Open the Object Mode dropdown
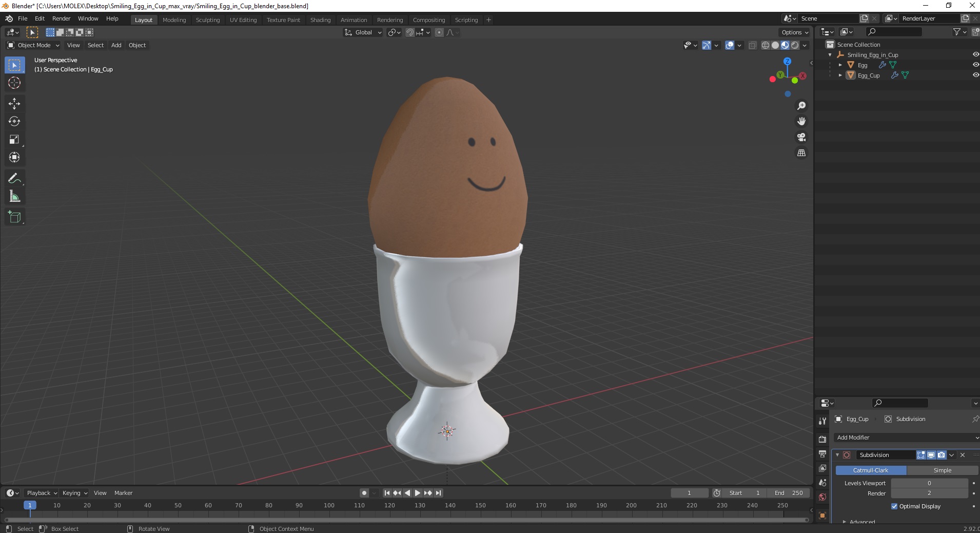 pos(33,45)
